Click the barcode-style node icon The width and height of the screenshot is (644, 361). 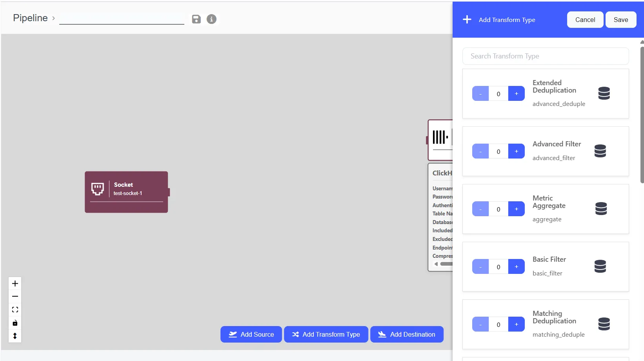point(440,137)
